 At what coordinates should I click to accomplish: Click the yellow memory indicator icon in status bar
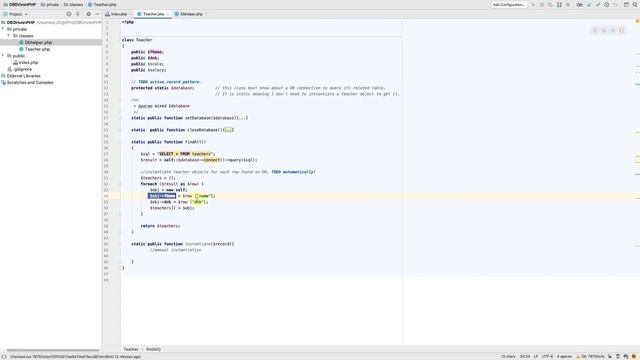(x=634, y=357)
